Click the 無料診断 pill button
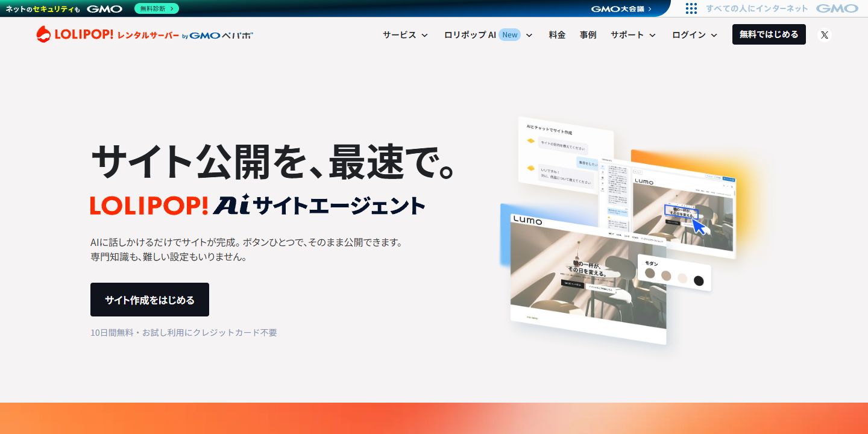 point(157,8)
